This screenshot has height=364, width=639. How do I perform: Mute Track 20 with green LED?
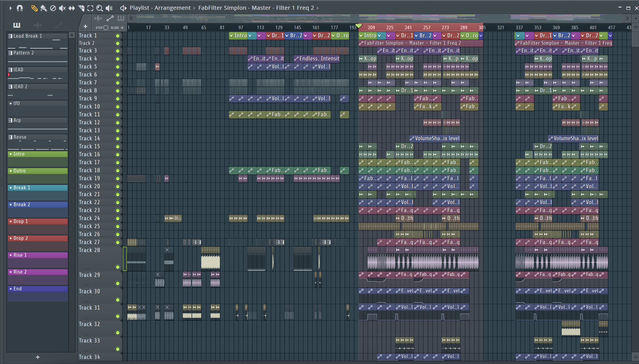point(118,186)
